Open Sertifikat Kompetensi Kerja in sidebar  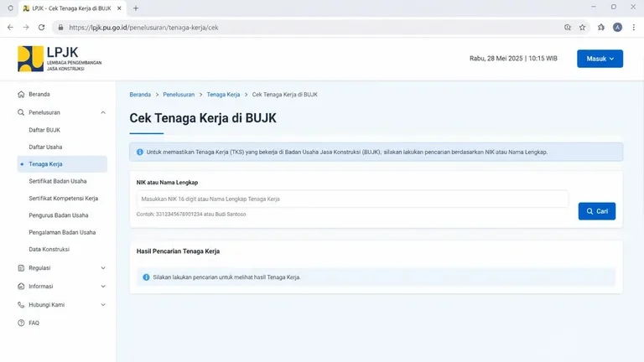63,199
